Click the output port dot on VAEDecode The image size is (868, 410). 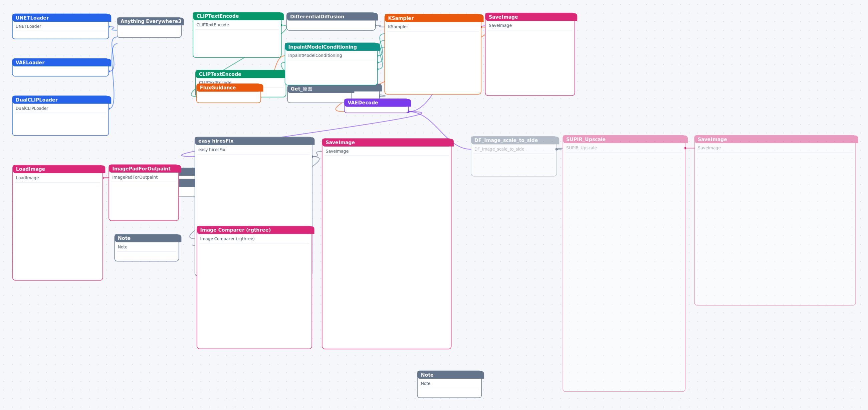coord(408,112)
